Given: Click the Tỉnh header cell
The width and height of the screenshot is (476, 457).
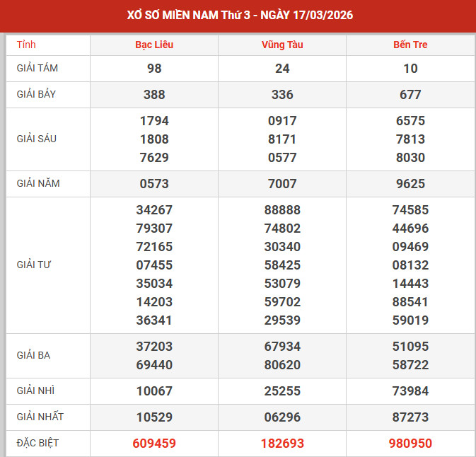Looking at the screenshot, I should [26, 45].
